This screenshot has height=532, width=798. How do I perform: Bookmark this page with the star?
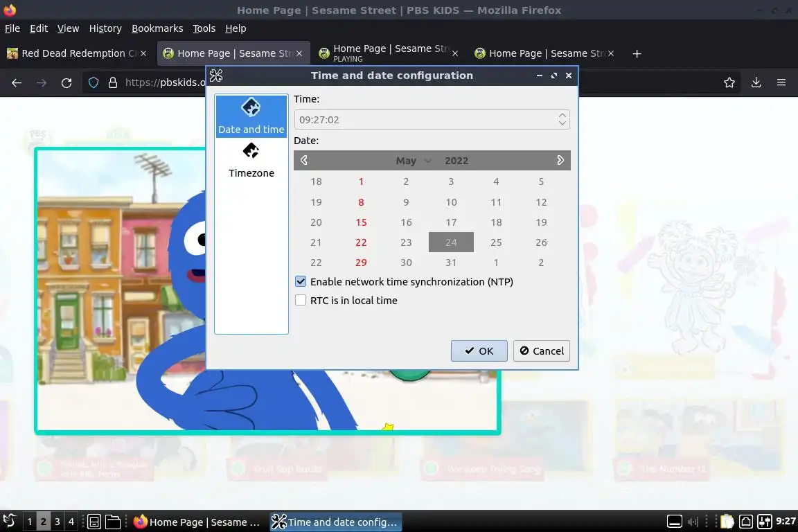point(729,82)
